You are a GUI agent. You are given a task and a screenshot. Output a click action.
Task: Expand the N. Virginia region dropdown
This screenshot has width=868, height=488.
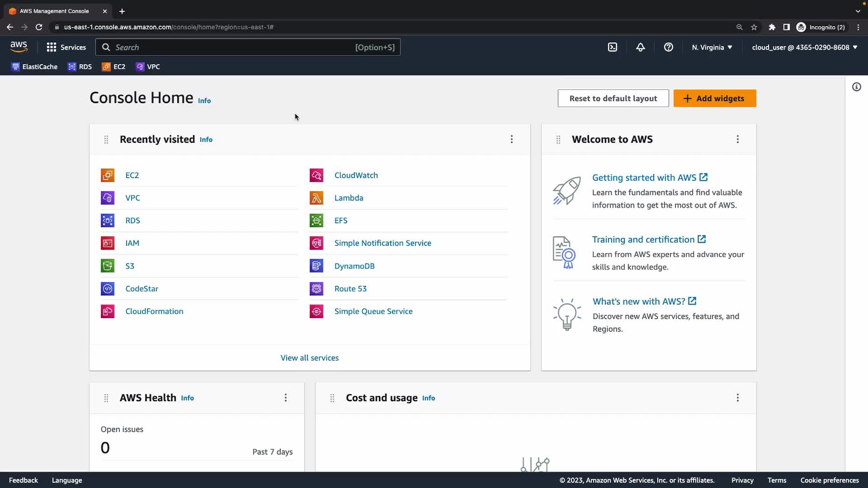point(712,47)
